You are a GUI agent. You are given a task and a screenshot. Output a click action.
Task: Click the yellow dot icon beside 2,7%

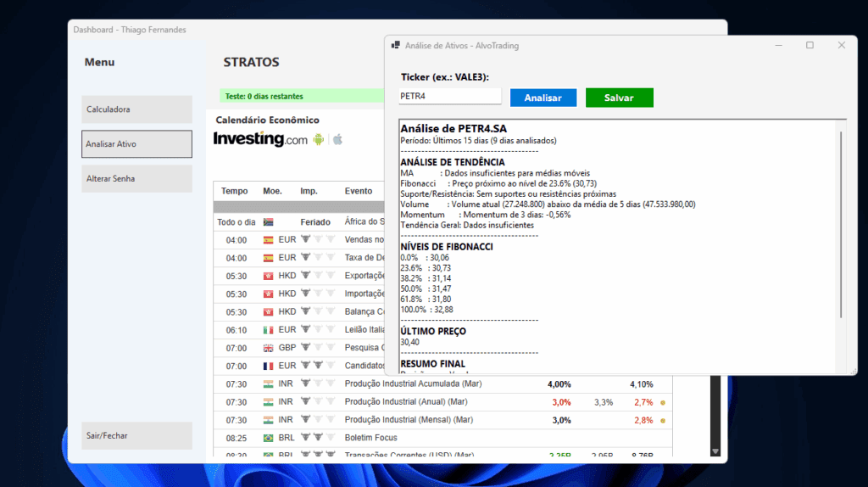click(663, 403)
